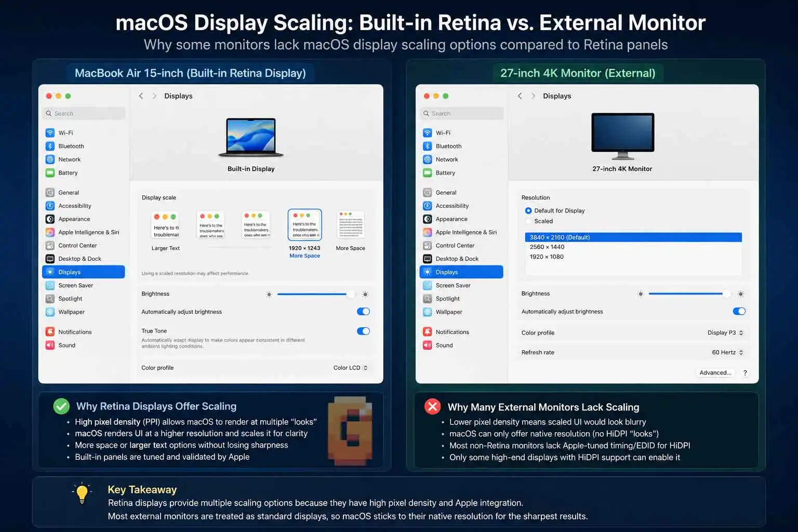Click the Notifications icon in the 4K Monitor window sidebar
The width and height of the screenshot is (798, 532).
(x=427, y=332)
